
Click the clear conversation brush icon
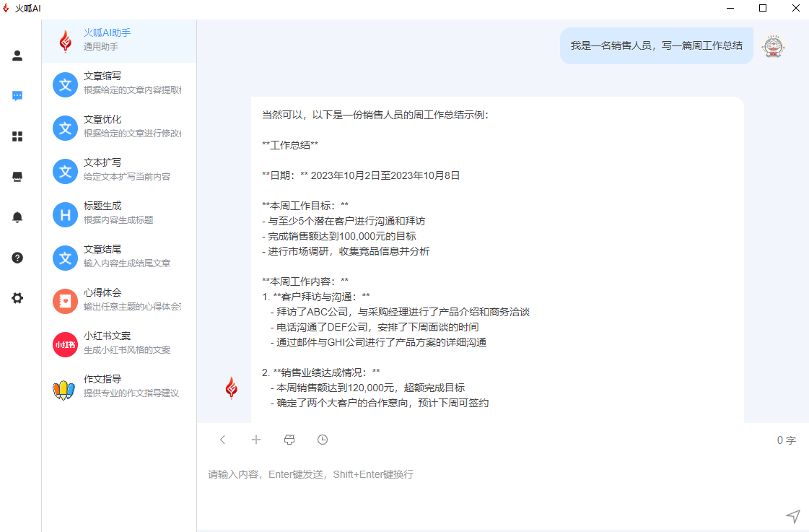pyautogui.click(x=289, y=440)
